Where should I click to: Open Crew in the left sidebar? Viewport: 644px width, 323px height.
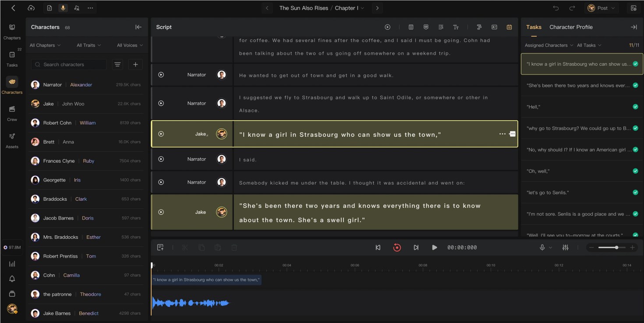pyautogui.click(x=12, y=113)
